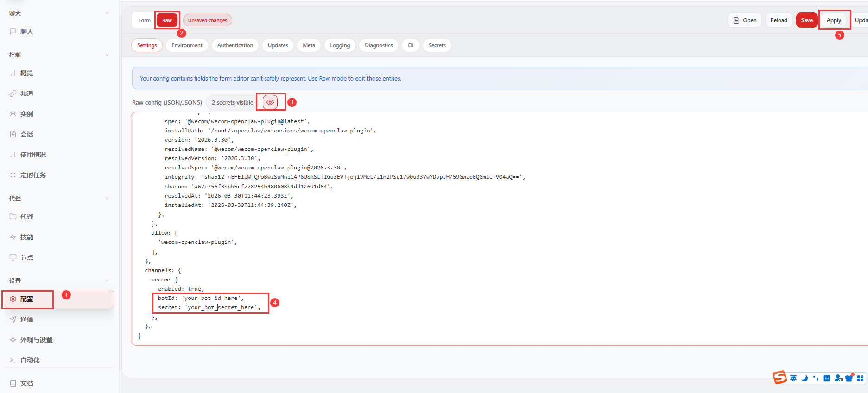Toggle secrets visibility eye icon

click(270, 102)
